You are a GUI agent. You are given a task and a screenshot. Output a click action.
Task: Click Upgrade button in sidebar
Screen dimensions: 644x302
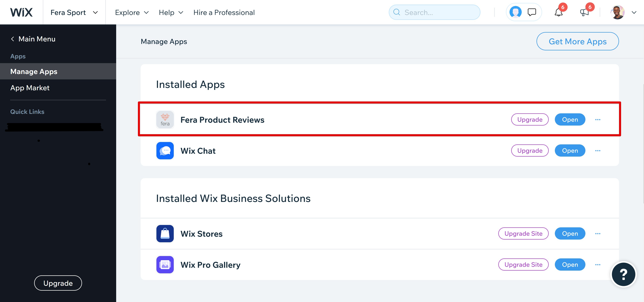tap(58, 283)
